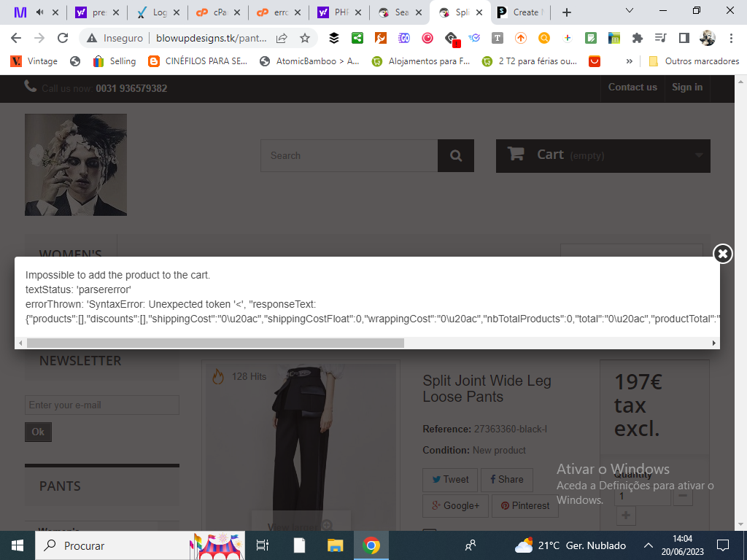Open Selling bookmark
This screenshot has width=747, height=560.
pos(115,61)
